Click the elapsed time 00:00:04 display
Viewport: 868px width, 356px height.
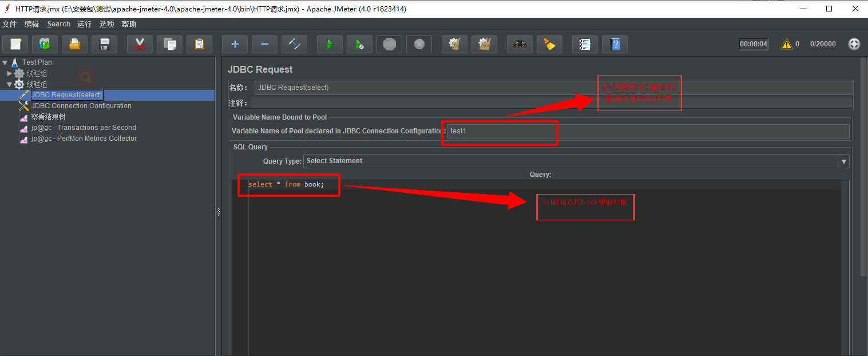pyautogui.click(x=754, y=44)
